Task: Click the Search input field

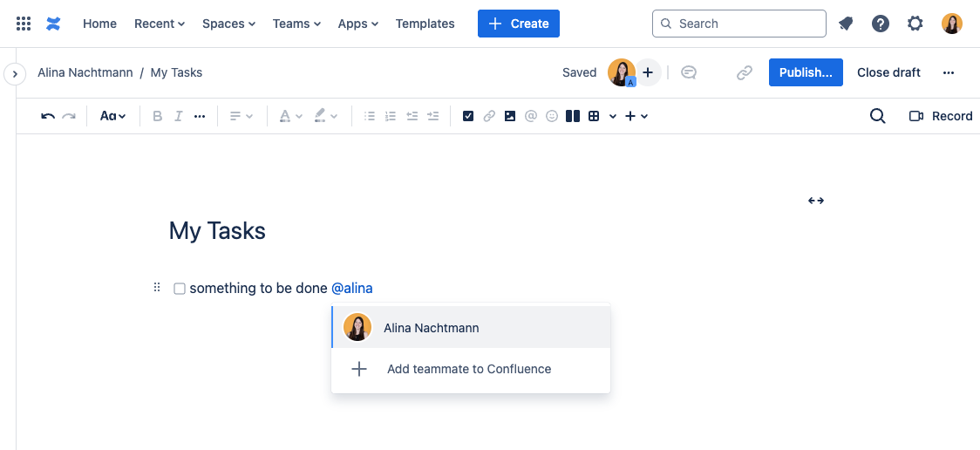Action: 739,24
